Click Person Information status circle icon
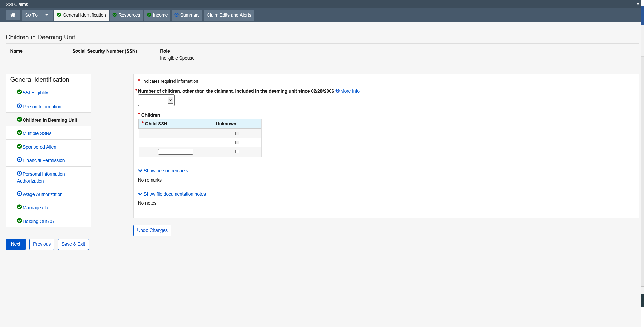This screenshot has width=644, height=327. [19, 106]
